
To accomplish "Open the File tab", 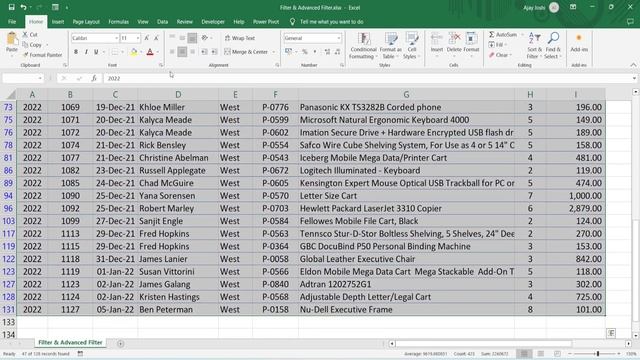I will pyautogui.click(x=12, y=22).
